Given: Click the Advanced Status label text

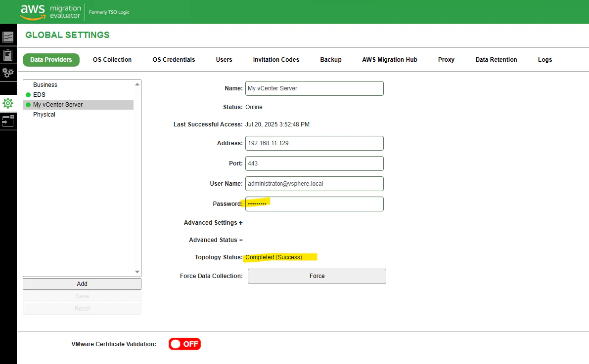Looking at the screenshot, I should pos(213,240).
